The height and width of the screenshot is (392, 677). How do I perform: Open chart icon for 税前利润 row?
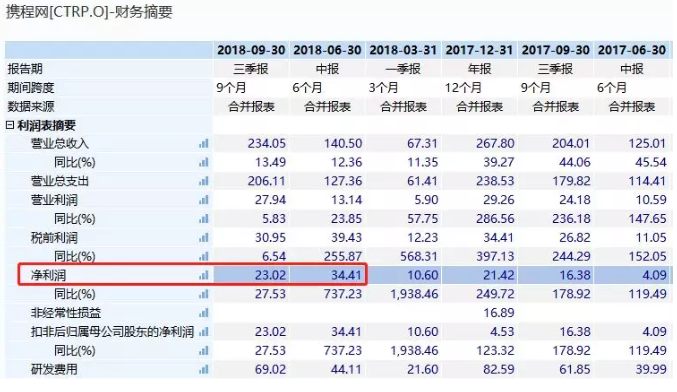[203, 237]
